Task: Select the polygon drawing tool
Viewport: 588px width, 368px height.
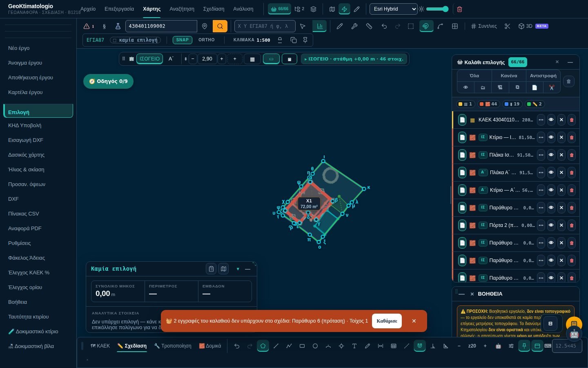Action: click(263, 346)
